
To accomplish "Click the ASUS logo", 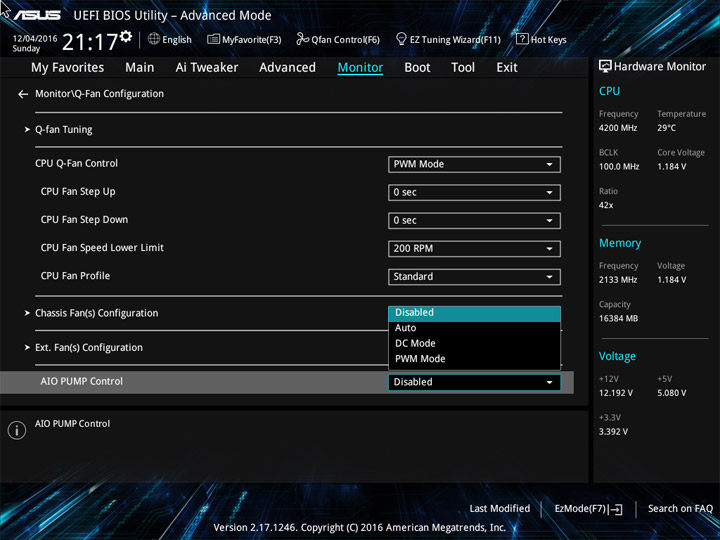I will (x=37, y=15).
